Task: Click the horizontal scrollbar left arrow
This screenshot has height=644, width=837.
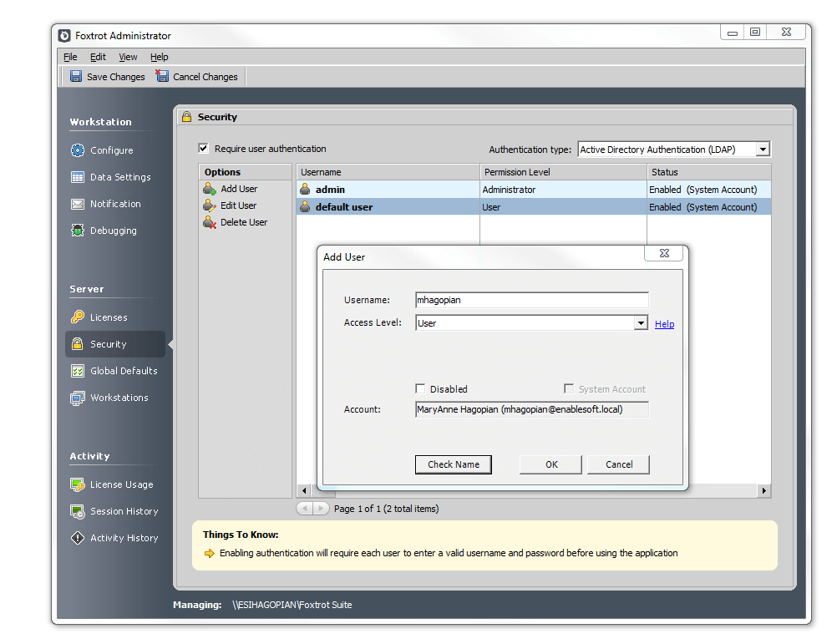Action: click(x=304, y=490)
